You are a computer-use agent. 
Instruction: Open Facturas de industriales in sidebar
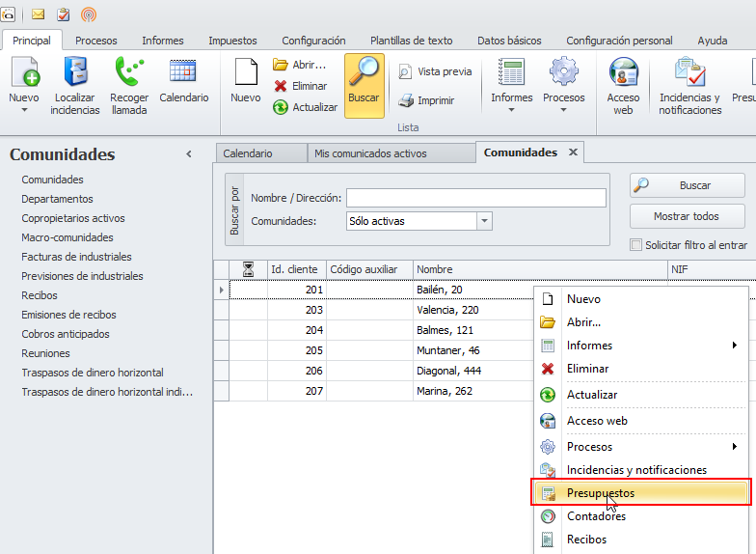pos(76,257)
